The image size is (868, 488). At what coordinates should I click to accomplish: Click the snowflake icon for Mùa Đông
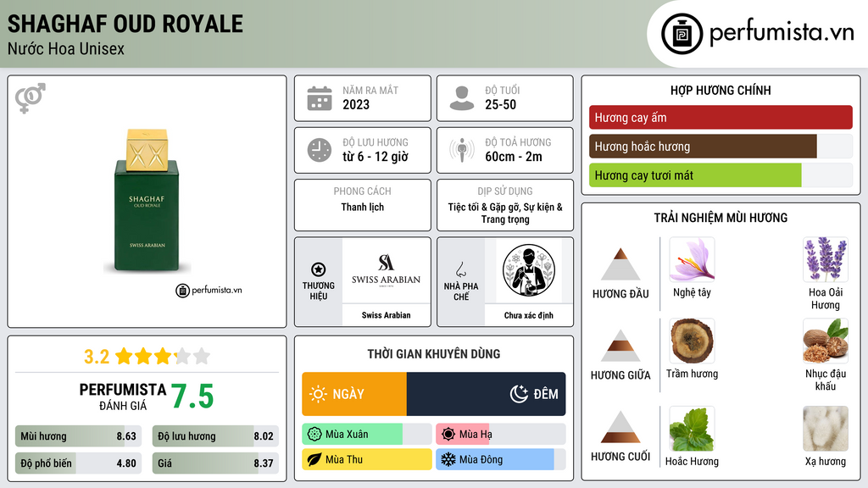[x=448, y=459]
